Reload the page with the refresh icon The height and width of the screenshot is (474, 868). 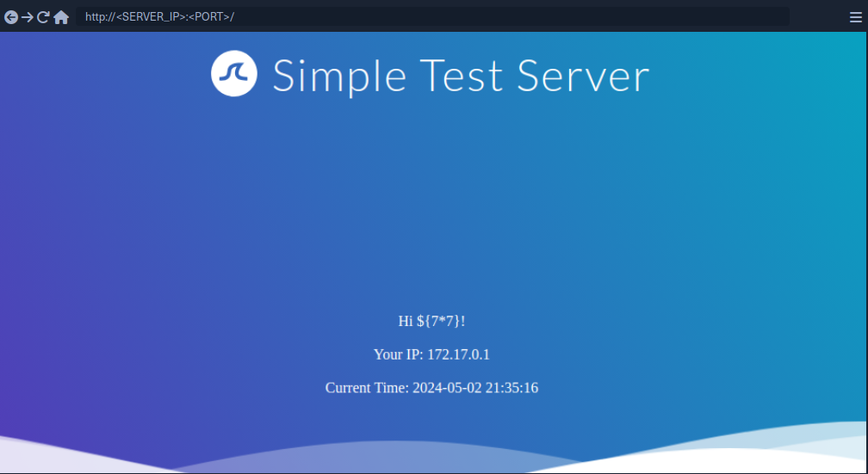coord(43,17)
